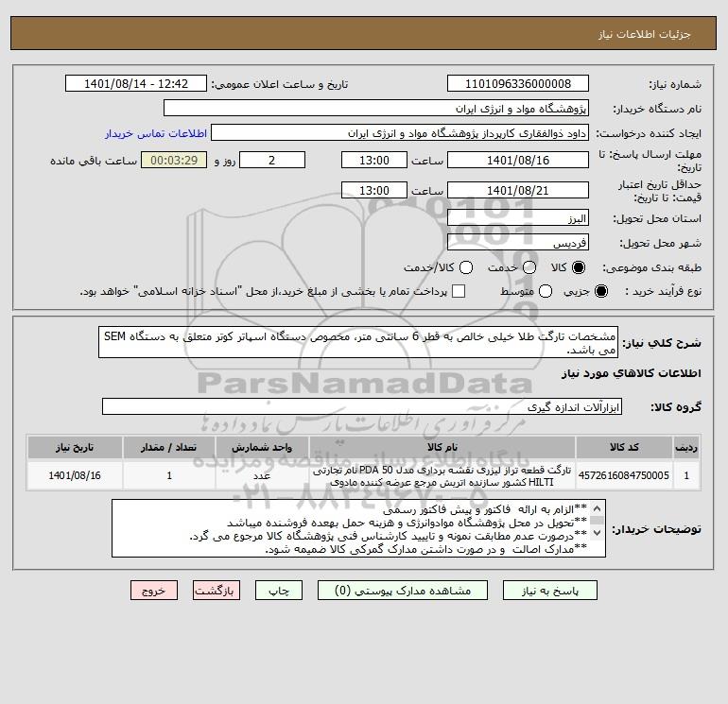Click the چاپ print button
This screenshot has height=704, width=728.
279,591
